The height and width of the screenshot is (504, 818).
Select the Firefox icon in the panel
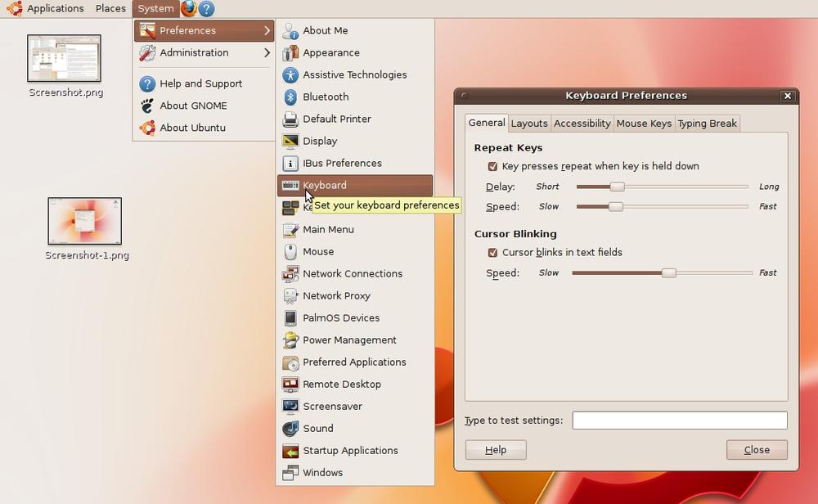click(x=187, y=9)
